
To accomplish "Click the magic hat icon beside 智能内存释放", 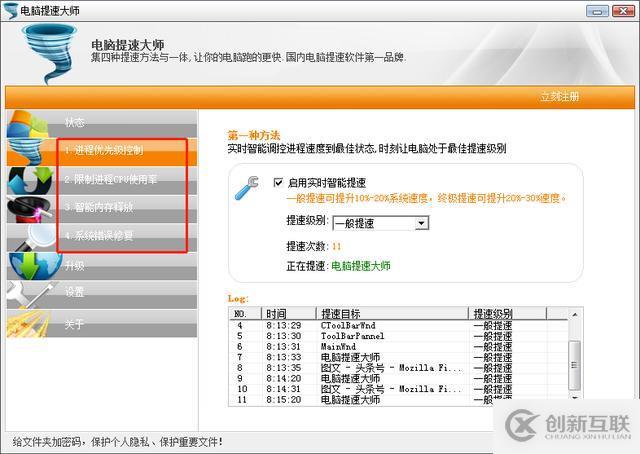I will (x=29, y=209).
